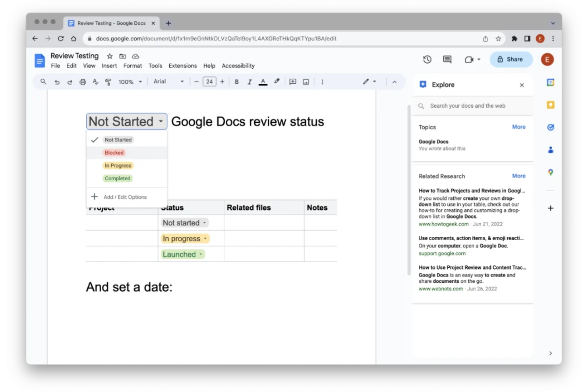Redo the last action
588x392 pixels.
70,82
